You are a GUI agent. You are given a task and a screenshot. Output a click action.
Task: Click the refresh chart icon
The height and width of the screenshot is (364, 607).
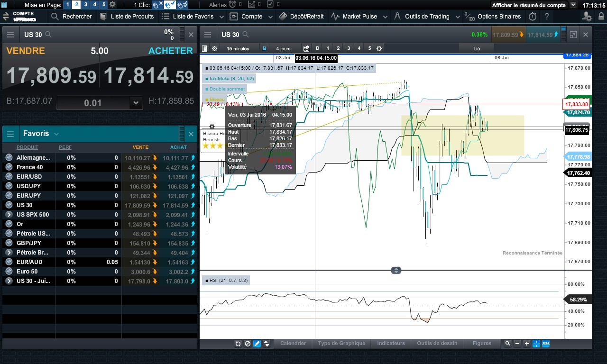(x=238, y=344)
